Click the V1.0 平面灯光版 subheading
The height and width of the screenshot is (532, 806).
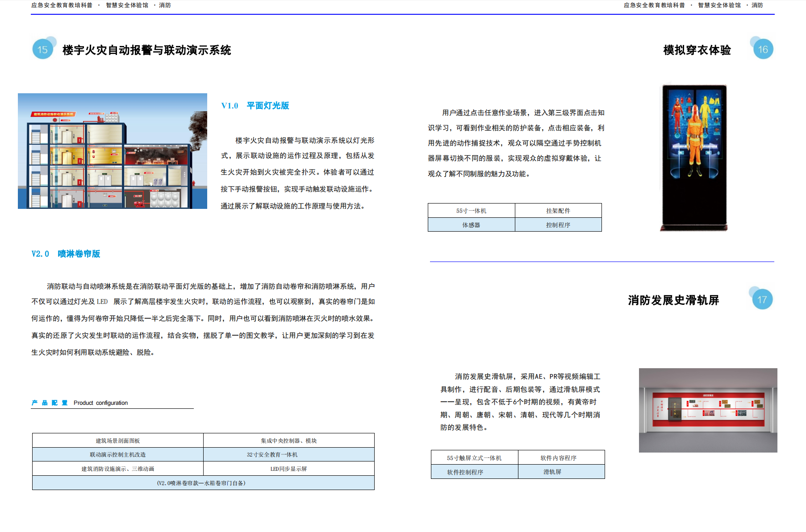tap(255, 106)
